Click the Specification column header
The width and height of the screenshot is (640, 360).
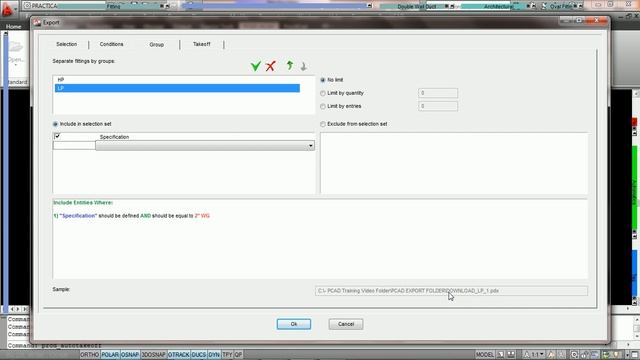(114, 137)
